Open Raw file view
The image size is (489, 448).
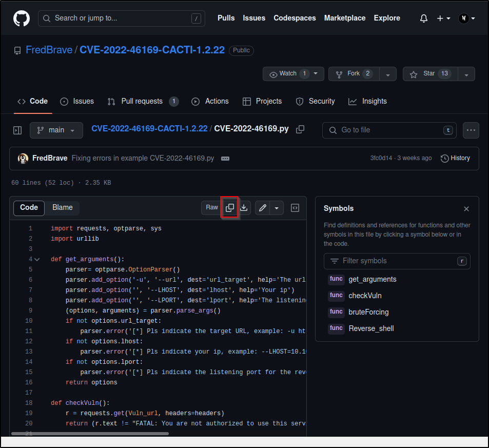pyautogui.click(x=212, y=208)
